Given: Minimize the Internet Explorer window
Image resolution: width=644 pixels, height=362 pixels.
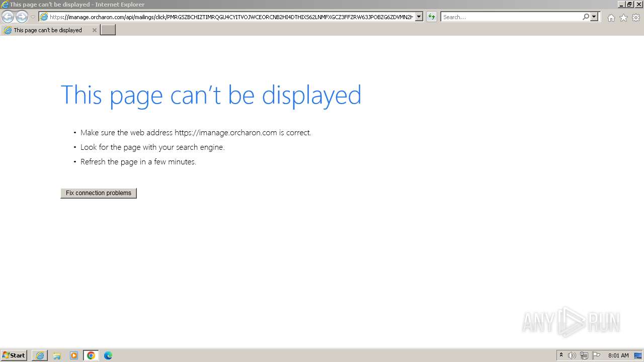Looking at the screenshot, I should click(622, 5).
